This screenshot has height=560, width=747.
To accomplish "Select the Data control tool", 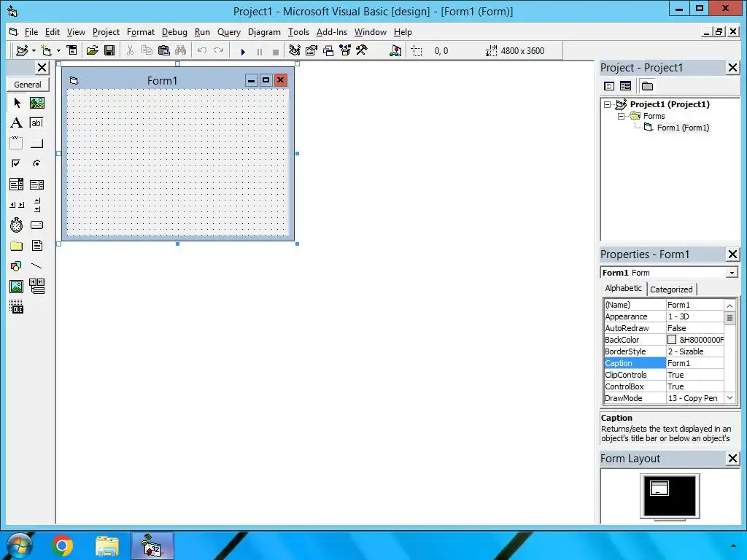I will point(37,287).
